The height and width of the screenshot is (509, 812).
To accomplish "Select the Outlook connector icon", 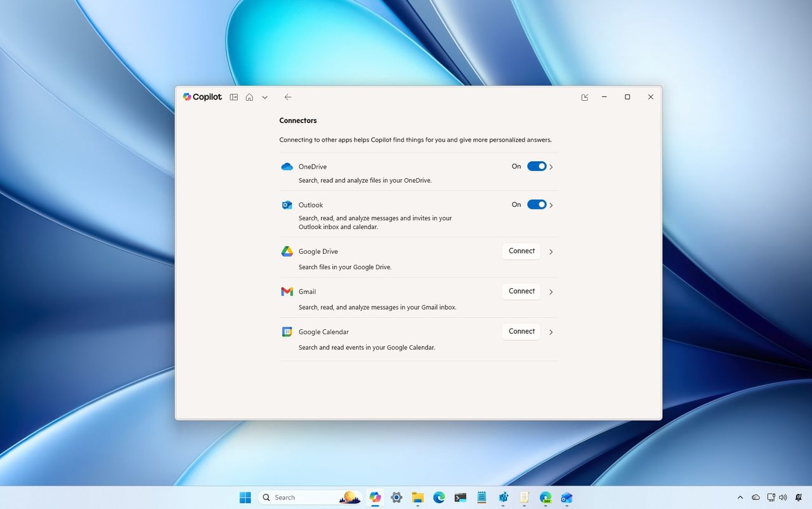I will (287, 204).
